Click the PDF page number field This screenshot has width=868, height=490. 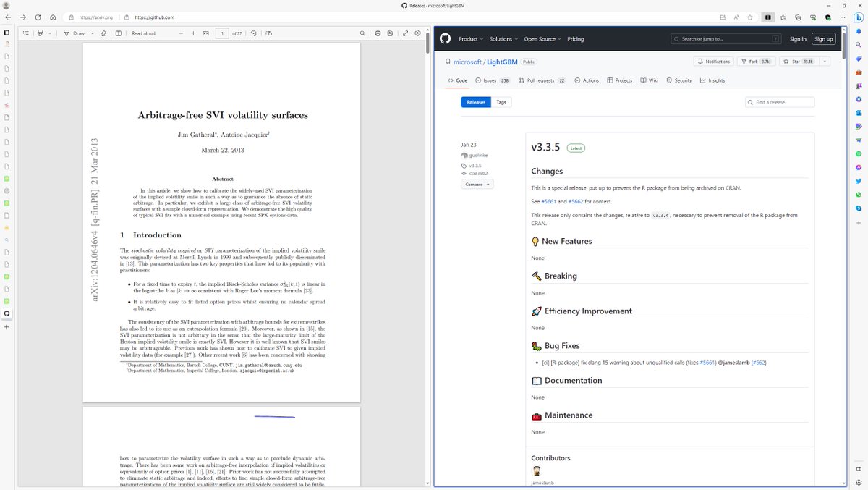click(x=221, y=33)
